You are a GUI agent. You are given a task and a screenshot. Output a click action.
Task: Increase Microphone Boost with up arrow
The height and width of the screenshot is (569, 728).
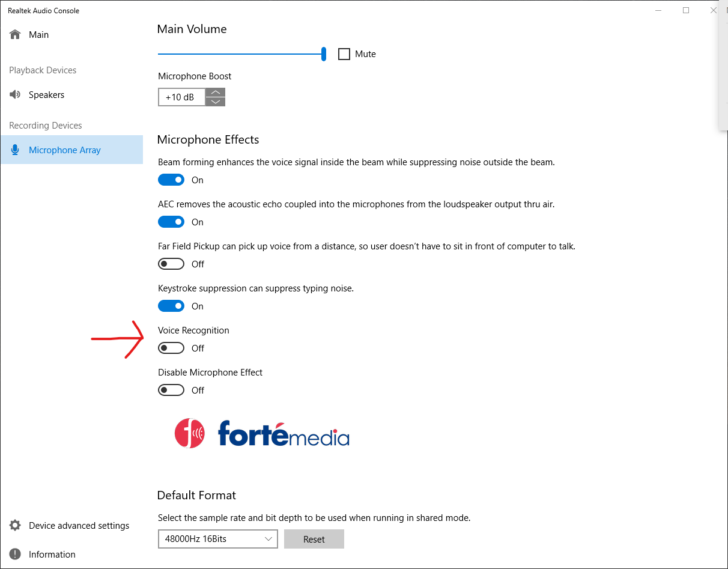pyautogui.click(x=216, y=93)
